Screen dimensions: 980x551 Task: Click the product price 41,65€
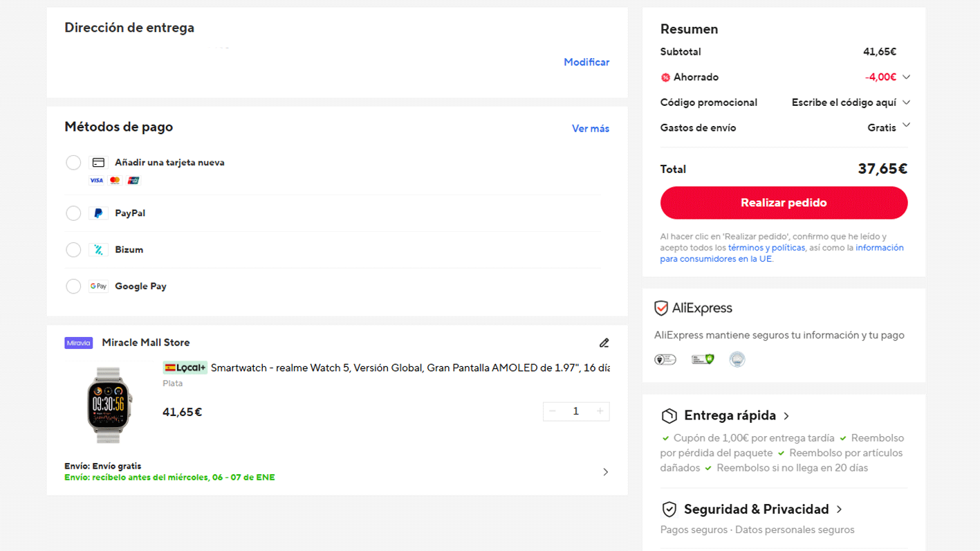pyautogui.click(x=183, y=413)
